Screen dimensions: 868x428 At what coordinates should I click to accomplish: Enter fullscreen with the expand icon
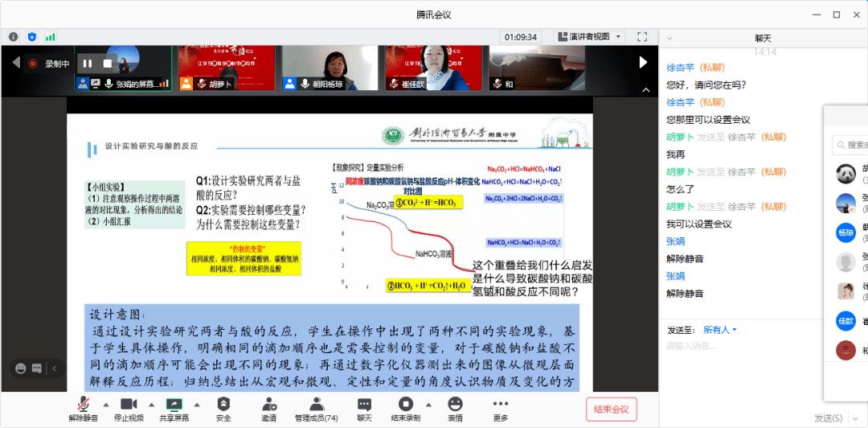coord(641,37)
